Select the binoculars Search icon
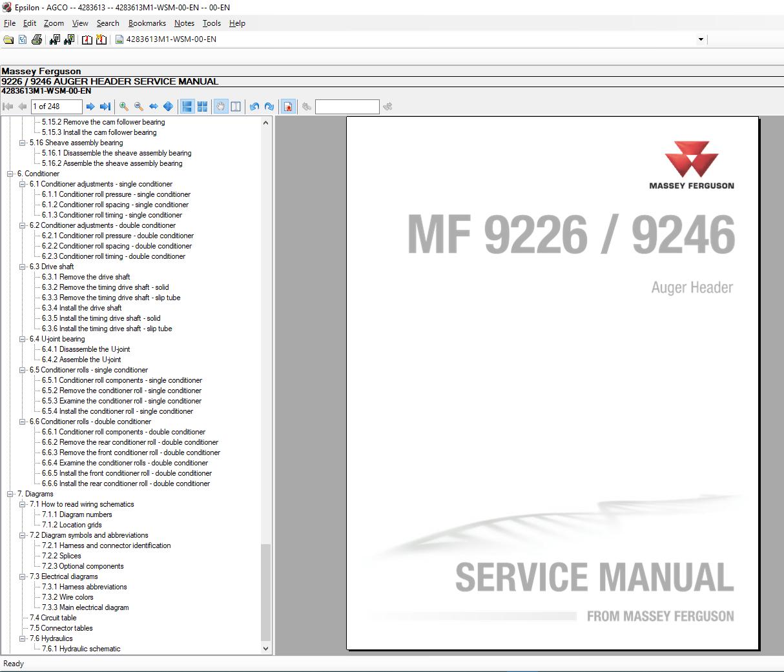This screenshot has width=784, height=672. coord(55,39)
